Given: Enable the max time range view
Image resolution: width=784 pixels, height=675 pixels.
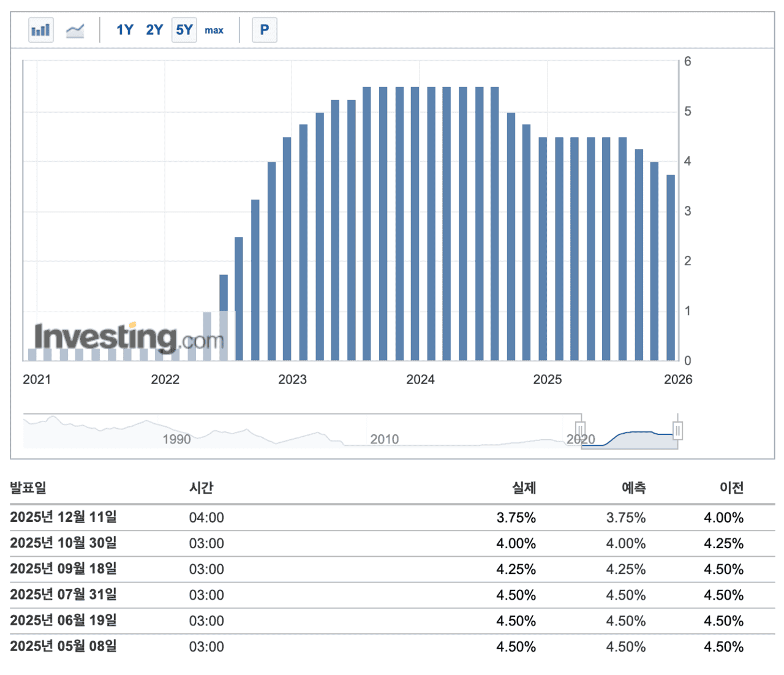Looking at the screenshot, I should (x=214, y=30).
